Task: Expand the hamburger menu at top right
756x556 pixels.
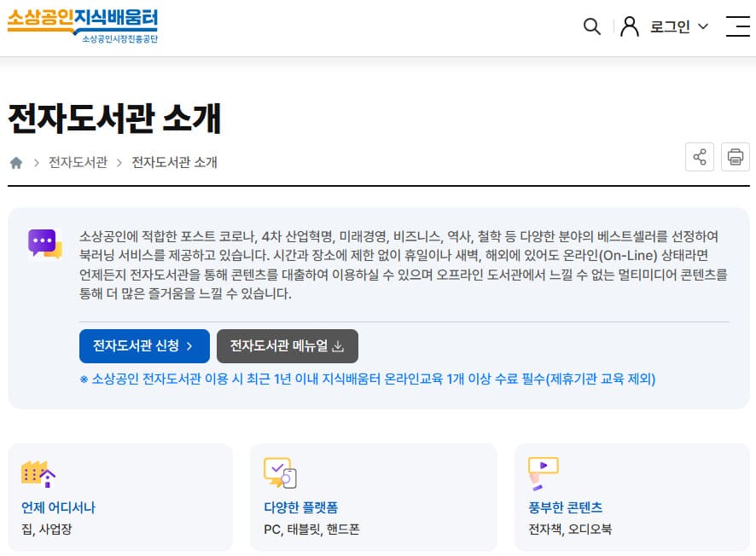Action: 737,26
